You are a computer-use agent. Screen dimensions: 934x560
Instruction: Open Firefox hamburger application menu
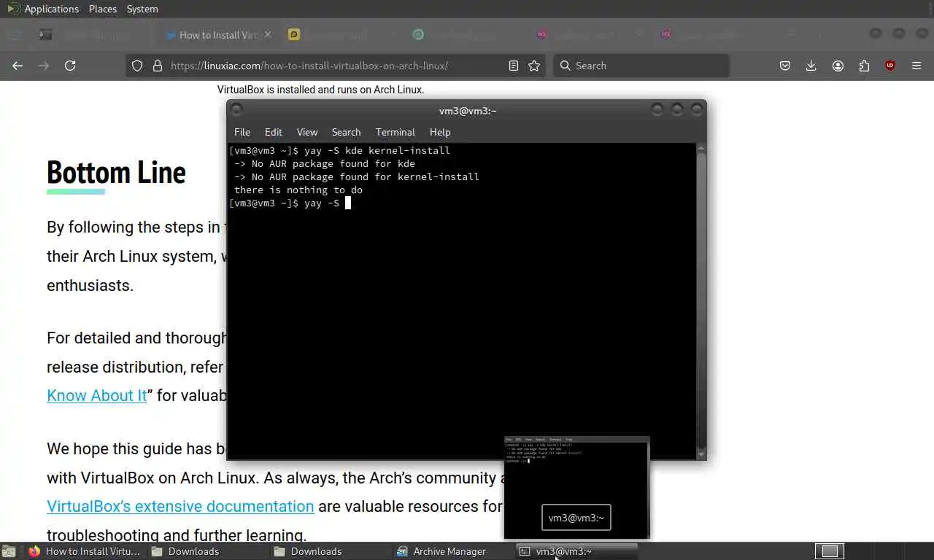point(916,66)
